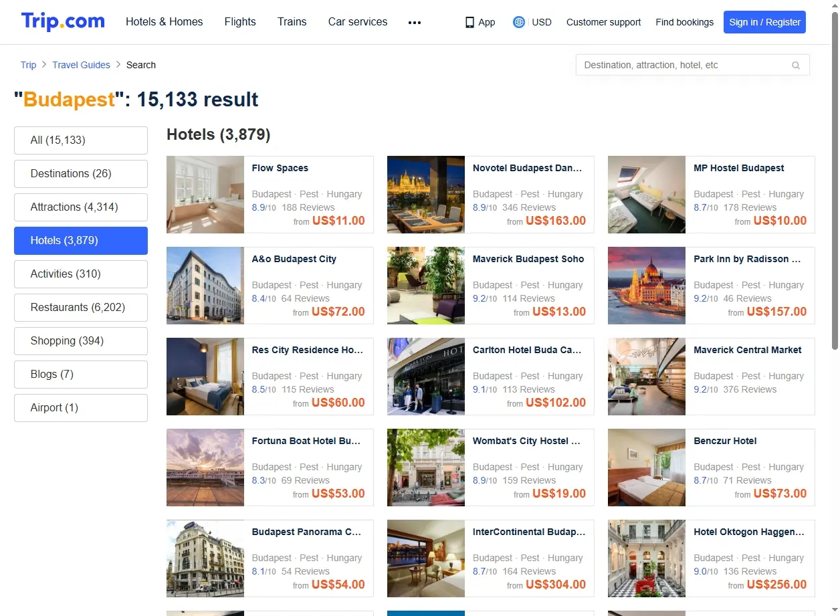The height and width of the screenshot is (616, 840).
Task: Go to Travel Guides breadcrumb
Action: coord(81,65)
